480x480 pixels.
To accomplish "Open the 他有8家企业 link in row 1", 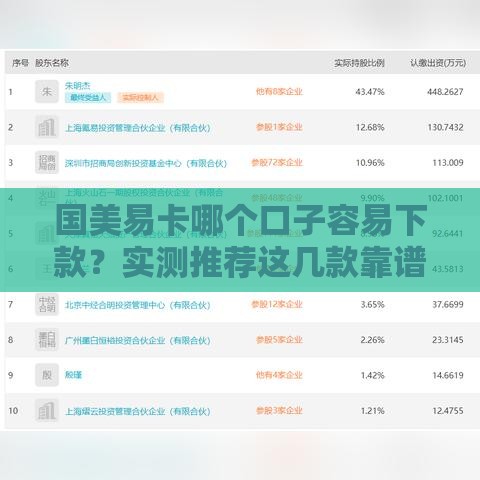I will [x=279, y=91].
